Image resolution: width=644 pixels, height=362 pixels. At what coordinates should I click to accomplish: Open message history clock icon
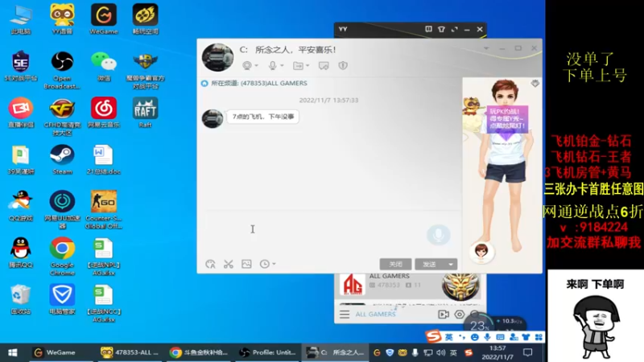pos(265,264)
